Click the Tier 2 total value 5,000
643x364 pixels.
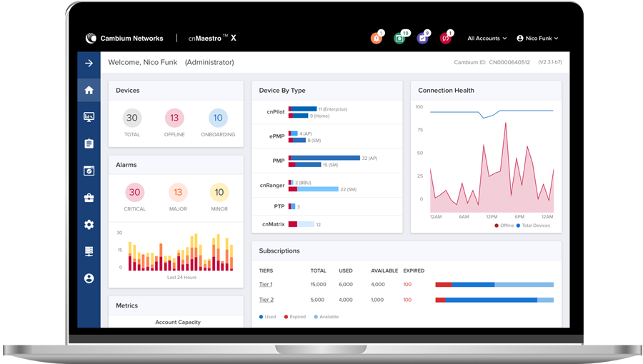click(317, 300)
